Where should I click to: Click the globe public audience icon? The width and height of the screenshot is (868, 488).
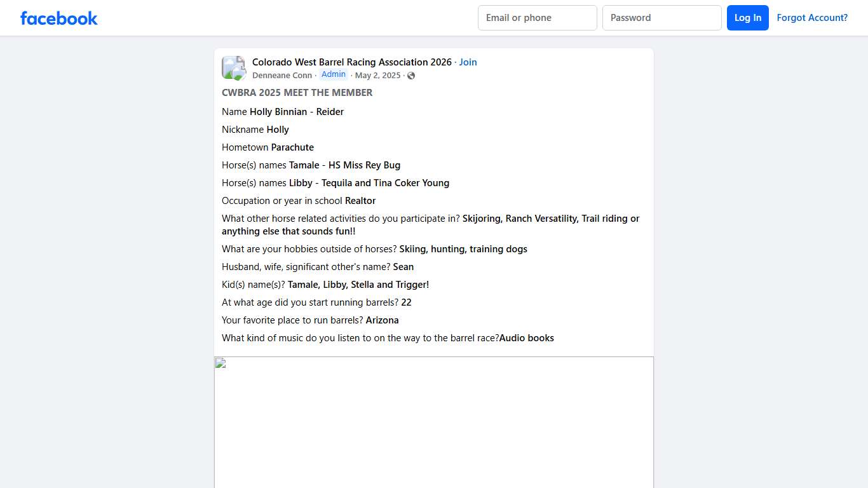(x=411, y=76)
